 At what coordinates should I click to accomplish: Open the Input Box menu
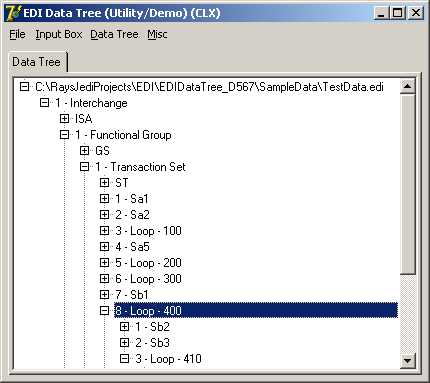pos(59,34)
